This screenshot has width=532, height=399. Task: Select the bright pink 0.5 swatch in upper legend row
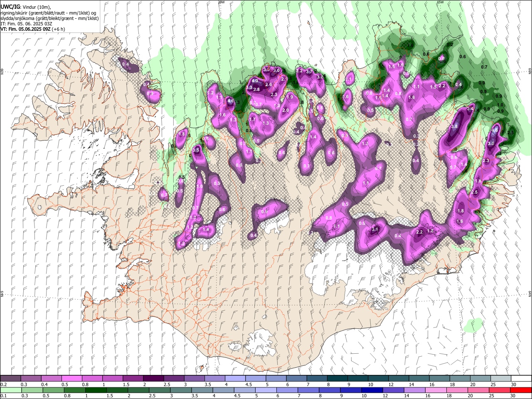pos(71,379)
